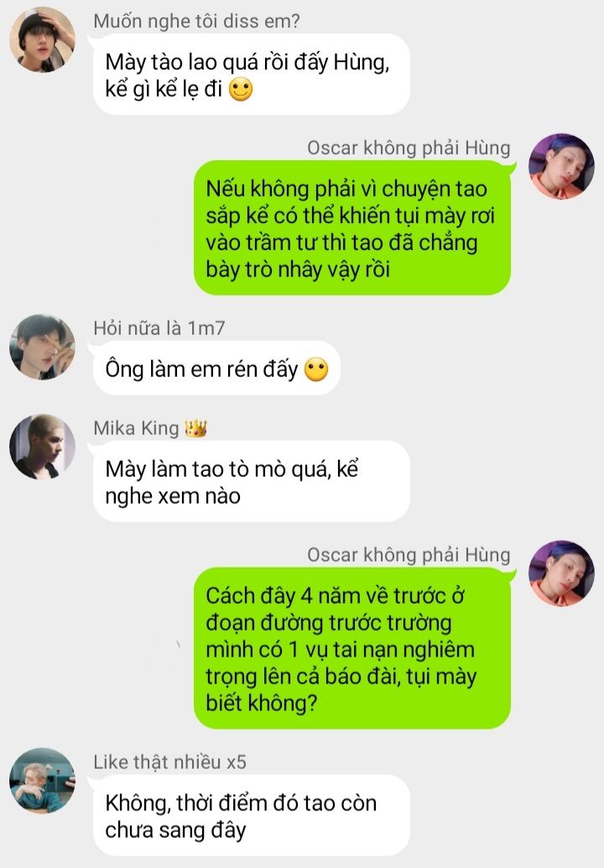The width and height of the screenshot is (604, 868).
Task: Select the green "Cách đây 4 năm" bubble
Action: [352, 648]
